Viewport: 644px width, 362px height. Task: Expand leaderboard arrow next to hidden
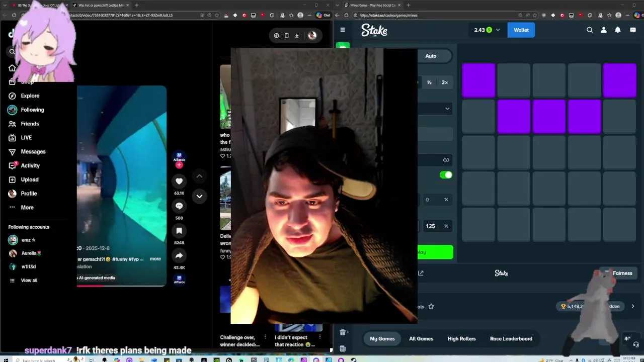[632, 306]
